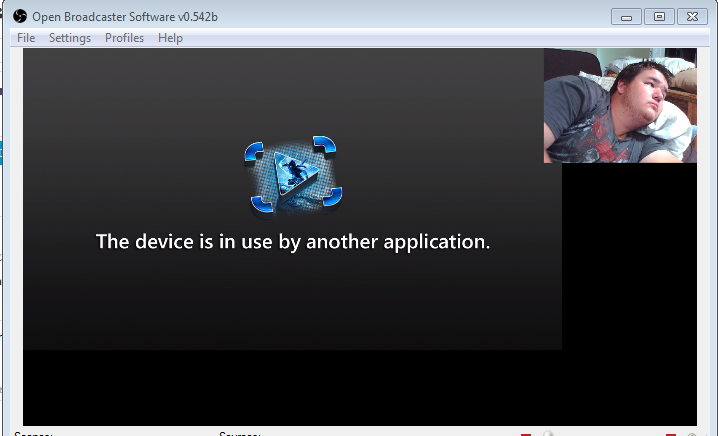Click the blue capture device logo in preview

(293, 175)
